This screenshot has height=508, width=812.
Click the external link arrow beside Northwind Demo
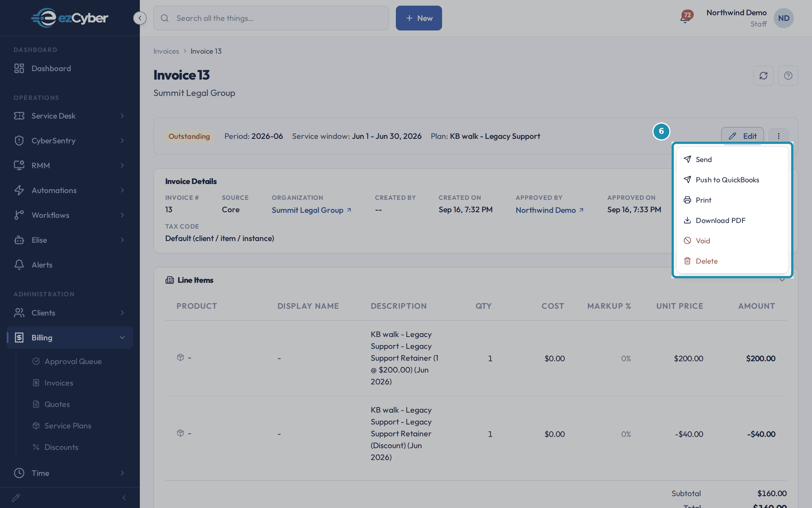click(581, 210)
